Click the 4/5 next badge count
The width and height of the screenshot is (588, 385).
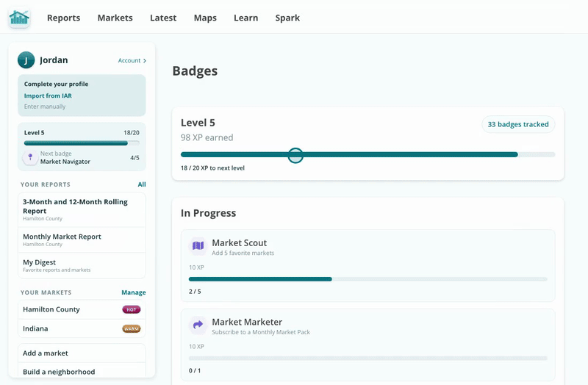135,158
